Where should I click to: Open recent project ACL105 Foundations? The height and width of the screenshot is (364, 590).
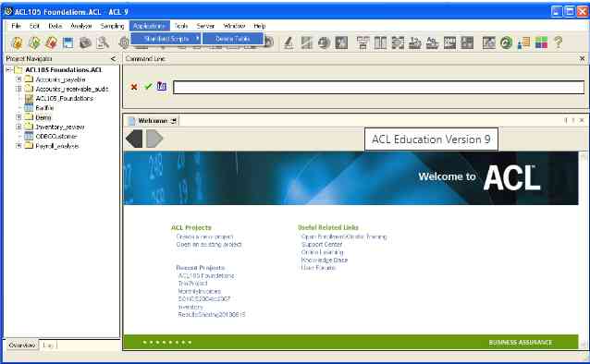(206, 275)
